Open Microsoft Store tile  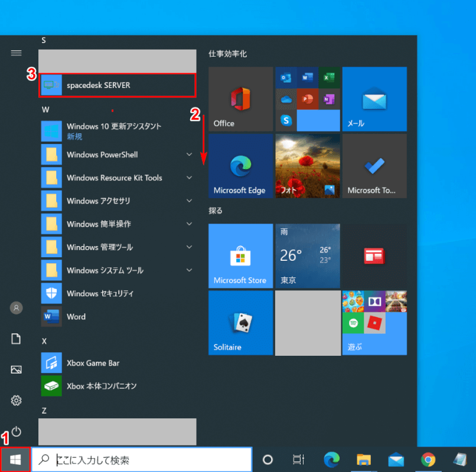pyautogui.click(x=241, y=255)
